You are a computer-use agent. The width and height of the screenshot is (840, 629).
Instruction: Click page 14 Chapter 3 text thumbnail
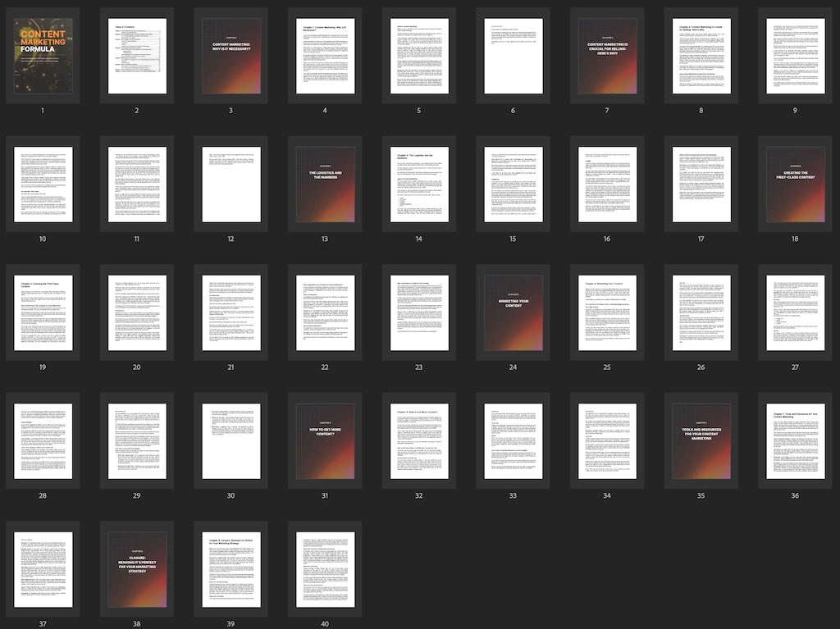coord(419,185)
